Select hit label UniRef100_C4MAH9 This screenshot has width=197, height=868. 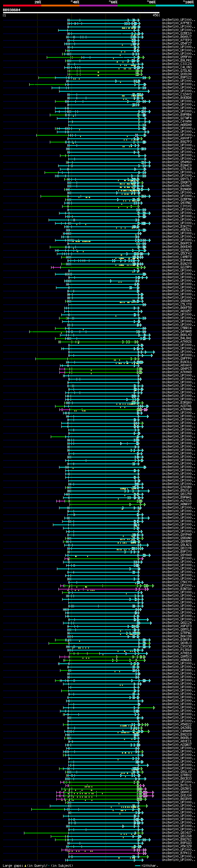tap(177, 731)
